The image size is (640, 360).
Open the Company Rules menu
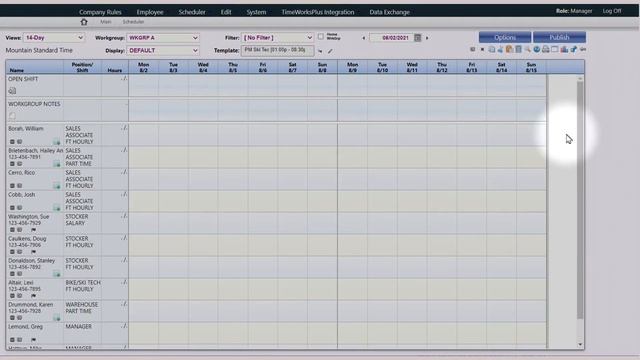(x=100, y=12)
